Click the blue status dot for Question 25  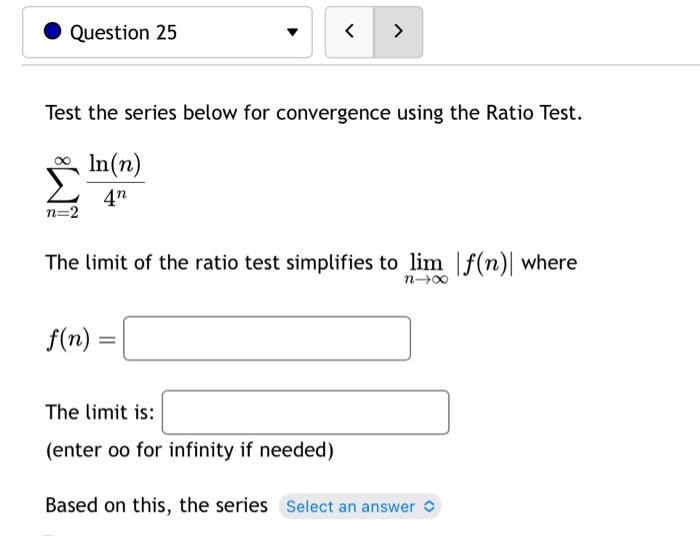coord(53,31)
